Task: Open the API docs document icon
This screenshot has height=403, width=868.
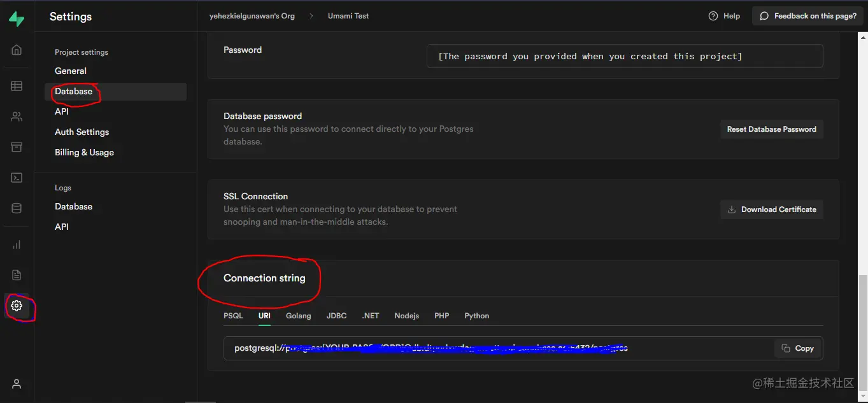Action: [17, 275]
